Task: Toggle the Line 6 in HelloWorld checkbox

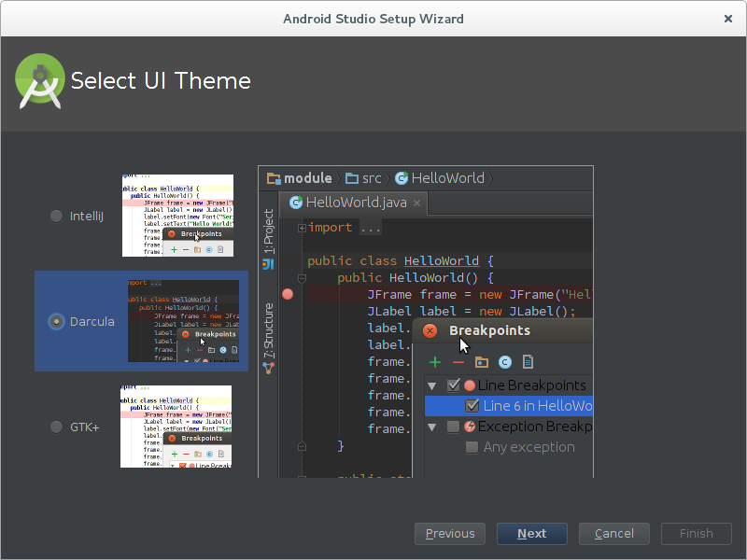Action: click(x=472, y=406)
